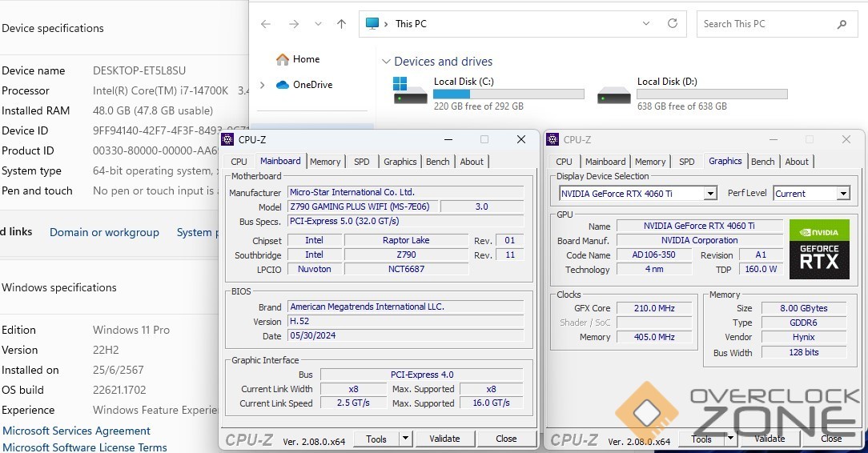Image resolution: width=868 pixels, height=453 pixels.
Task: Click the NVIDIA GeForce RTX logo
Action: point(818,249)
